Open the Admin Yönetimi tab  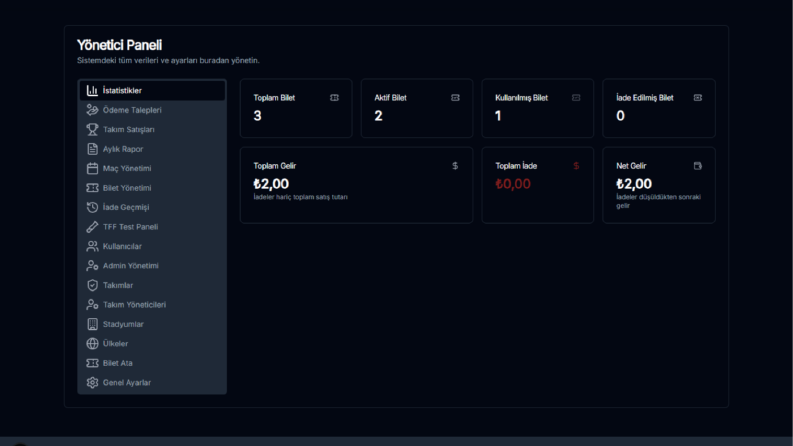[x=152, y=265]
